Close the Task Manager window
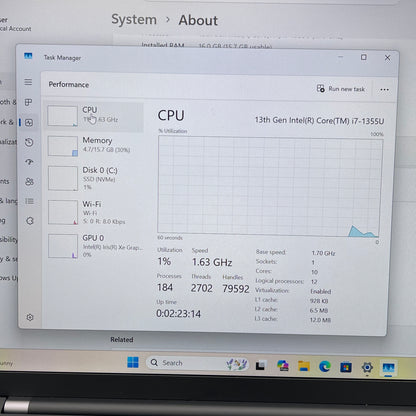 click(387, 58)
